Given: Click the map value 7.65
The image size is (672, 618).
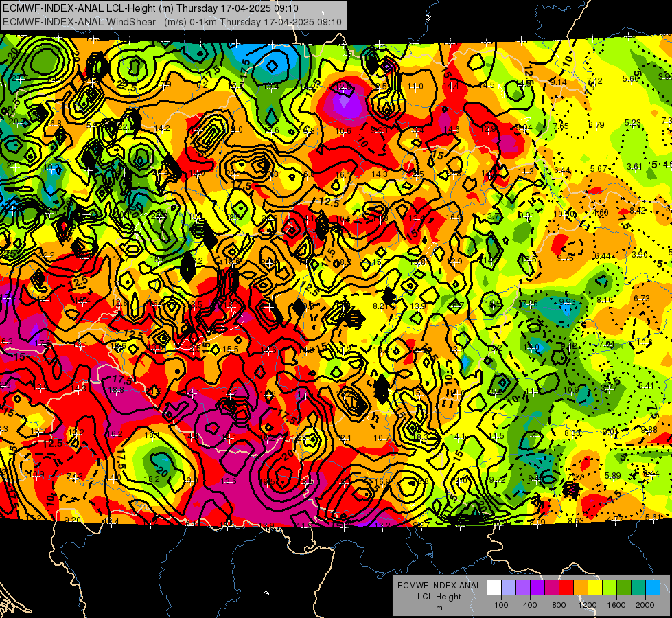Looking at the screenshot, I should (x=561, y=126).
